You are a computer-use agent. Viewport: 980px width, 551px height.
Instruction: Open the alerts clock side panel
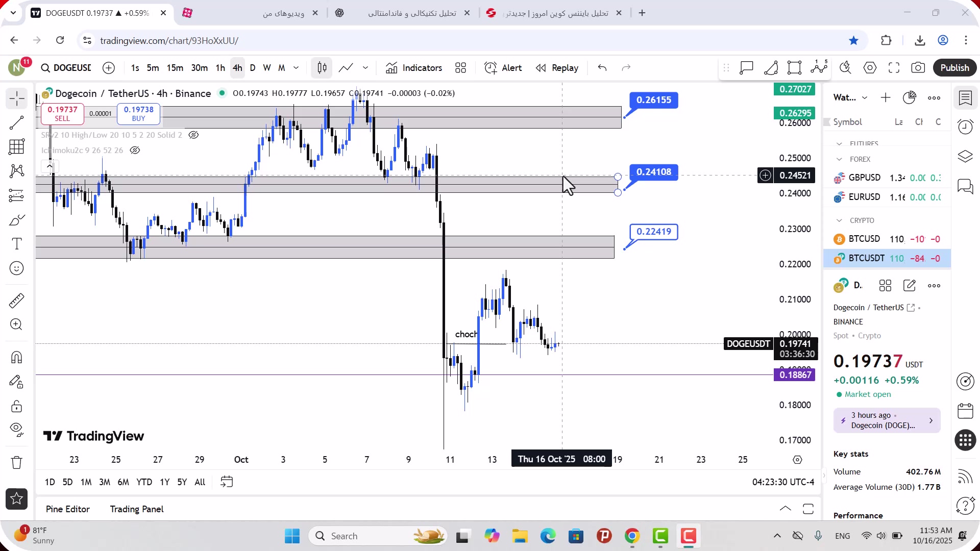(x=965, y=127)
